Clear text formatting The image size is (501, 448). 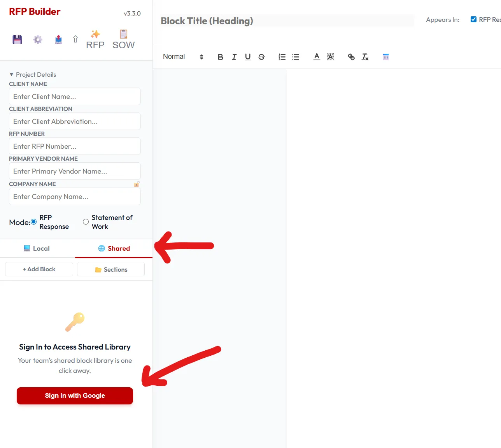(x=365, y=57)
